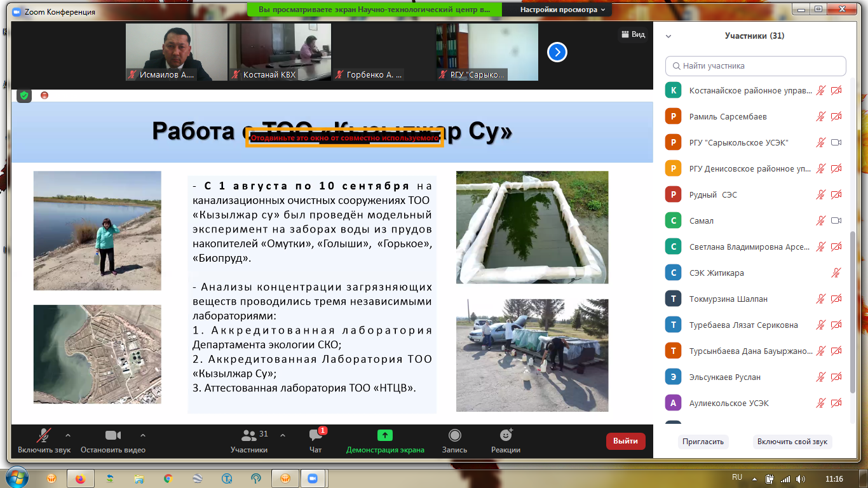Click participant name Туребаева Лязат Сериковна

[744, 325]
